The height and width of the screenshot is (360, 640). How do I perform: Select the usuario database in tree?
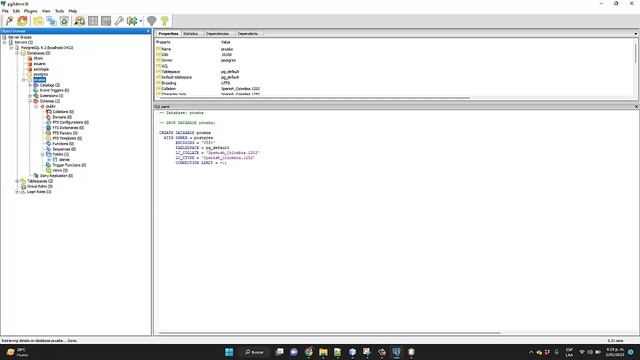[x=39, y=64]
